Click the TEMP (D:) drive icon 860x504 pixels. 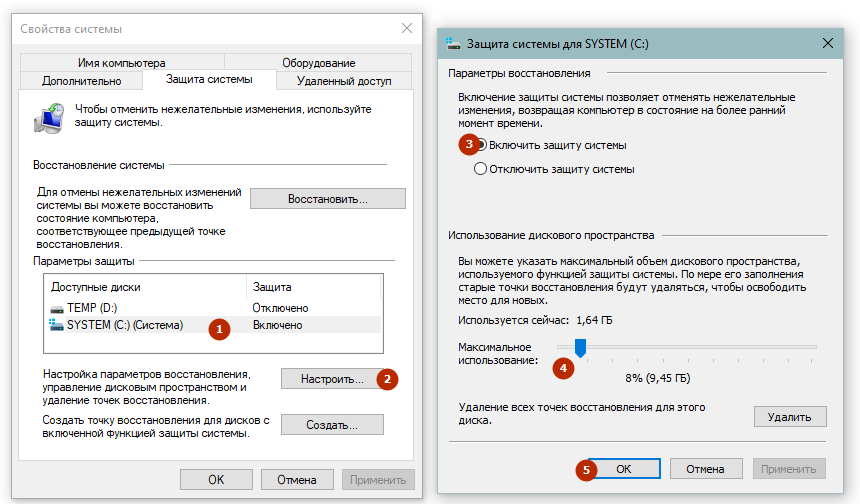(56, 308)
